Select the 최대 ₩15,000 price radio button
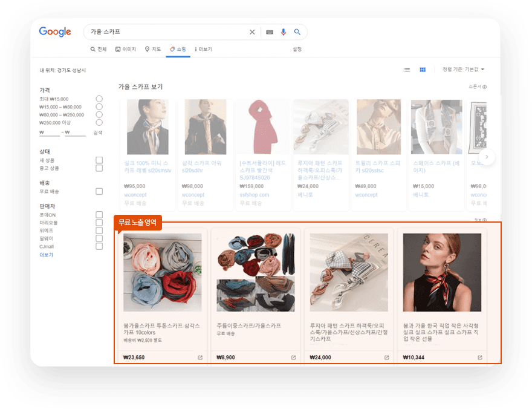Screen dimensions: 532x409 [x=99, y=99]
